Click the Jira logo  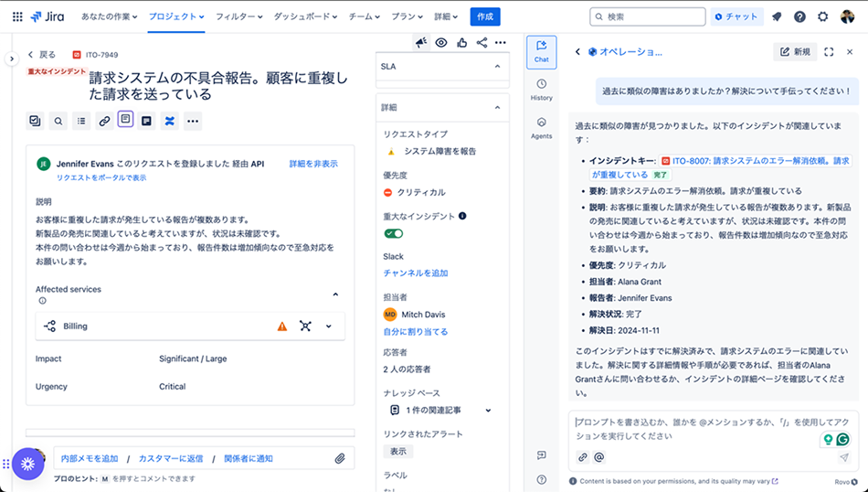[47, 16]
